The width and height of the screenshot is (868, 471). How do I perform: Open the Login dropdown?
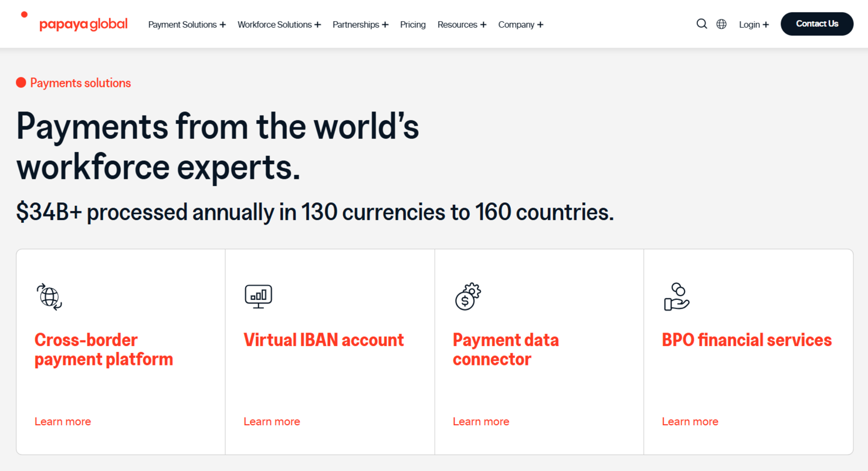[753, 25]
